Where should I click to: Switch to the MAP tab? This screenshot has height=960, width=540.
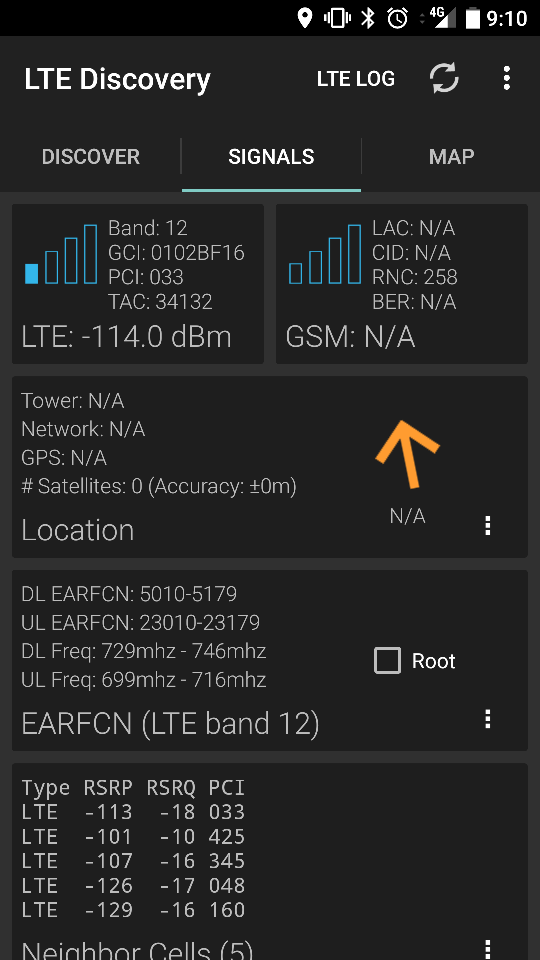451,157
